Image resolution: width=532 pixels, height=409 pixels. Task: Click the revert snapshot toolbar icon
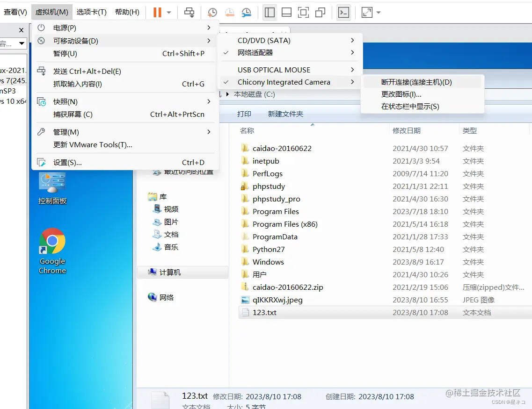point(230,13)
